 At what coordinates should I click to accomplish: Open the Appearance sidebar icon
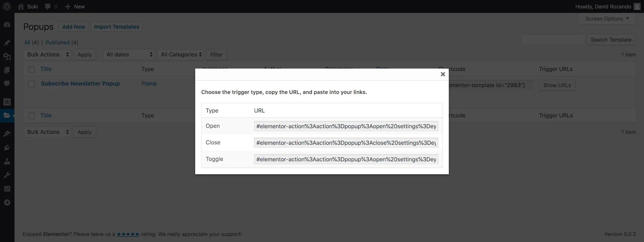point(7,134)
